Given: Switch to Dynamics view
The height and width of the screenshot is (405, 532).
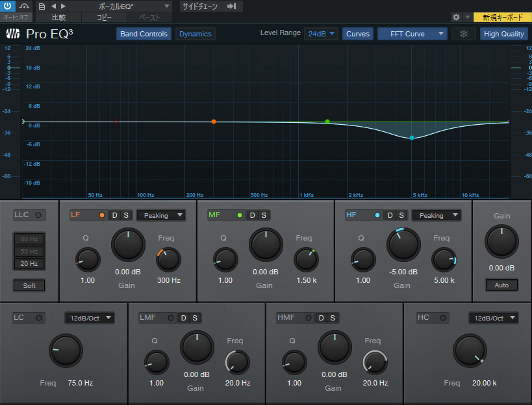Looking at the screenshot, I should (x=195, y=34).
